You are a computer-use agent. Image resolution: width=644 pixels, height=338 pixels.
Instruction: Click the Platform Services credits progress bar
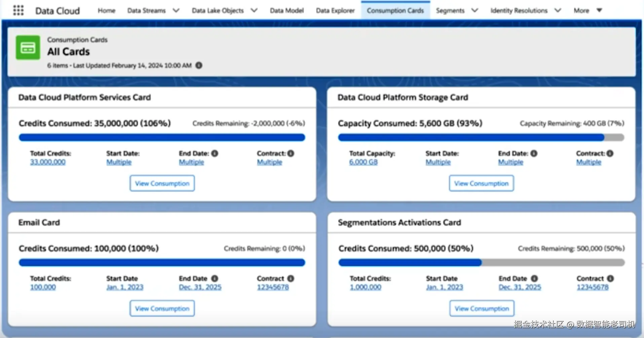[x=162, y=138]
